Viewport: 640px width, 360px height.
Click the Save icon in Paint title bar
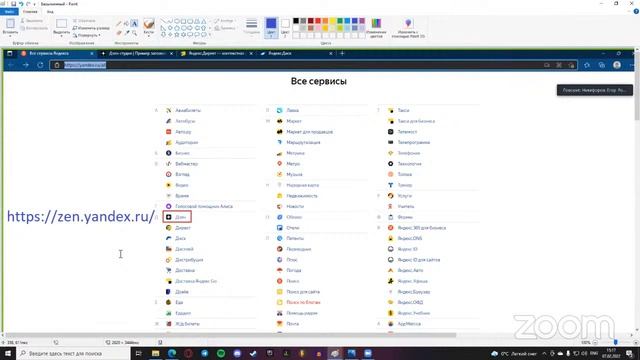click(x=13, y=4)
